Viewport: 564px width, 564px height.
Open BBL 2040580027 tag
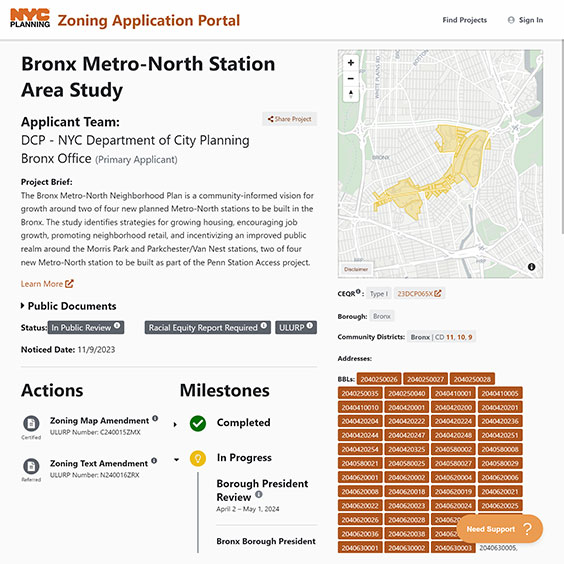point(453,463)
